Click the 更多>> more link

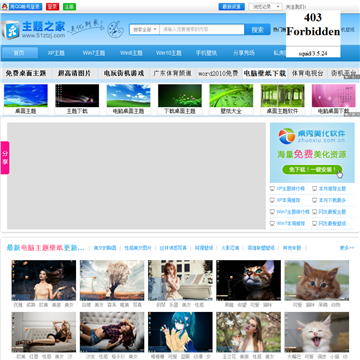(347, 248)
